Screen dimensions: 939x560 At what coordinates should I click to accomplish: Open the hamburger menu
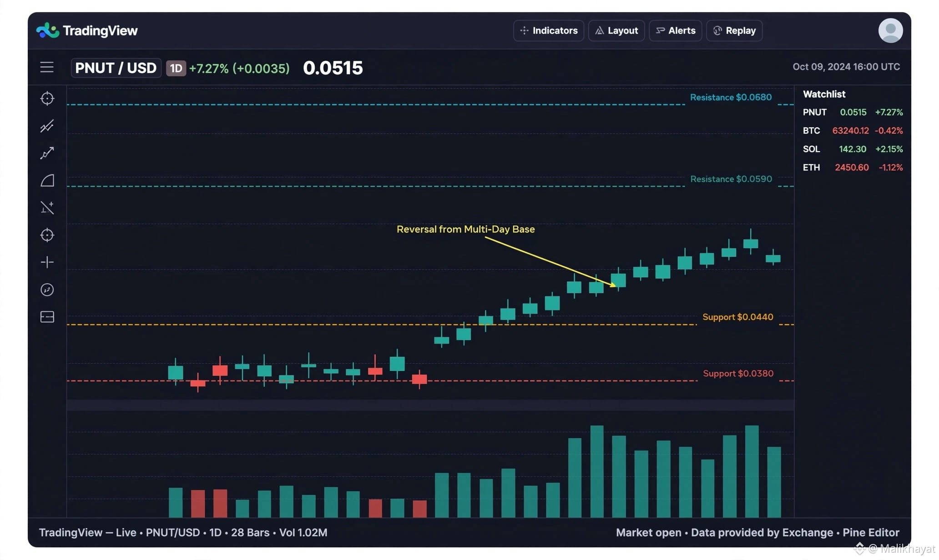[47, 67]
